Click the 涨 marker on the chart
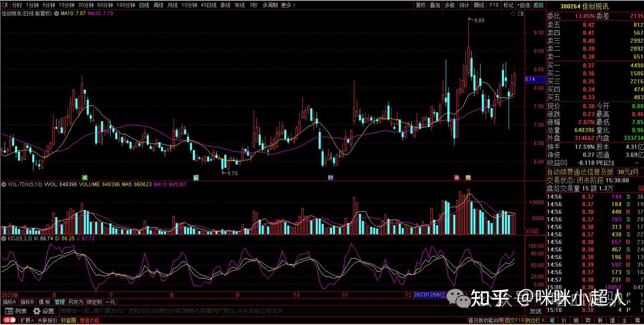This screenshot has height=325, width=644. click(x=457, y=177)
